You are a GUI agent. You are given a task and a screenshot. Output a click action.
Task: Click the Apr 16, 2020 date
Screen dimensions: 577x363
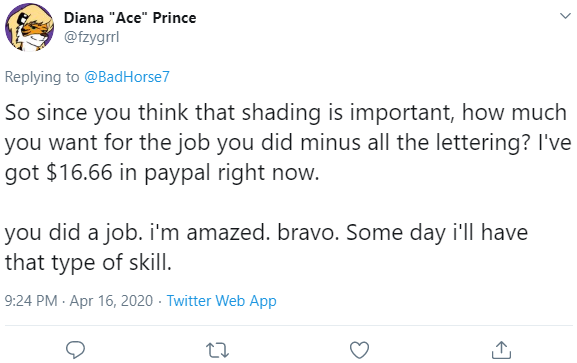click(111, 301)
